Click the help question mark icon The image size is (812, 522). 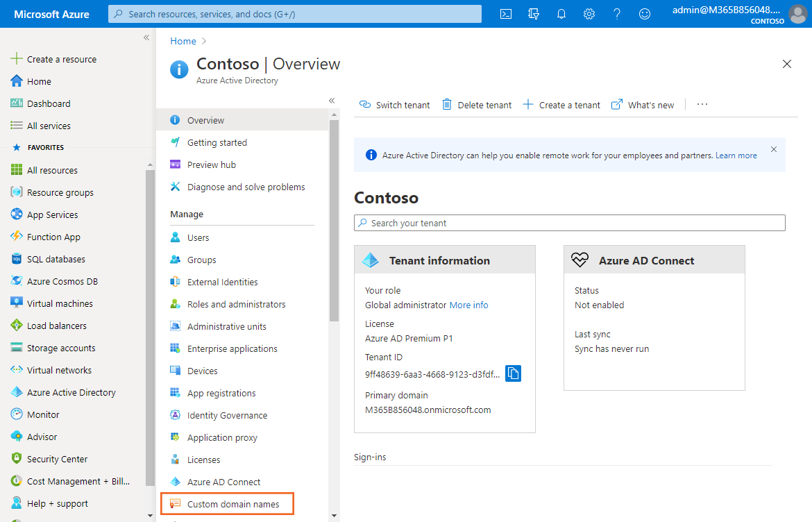(617, 14)
